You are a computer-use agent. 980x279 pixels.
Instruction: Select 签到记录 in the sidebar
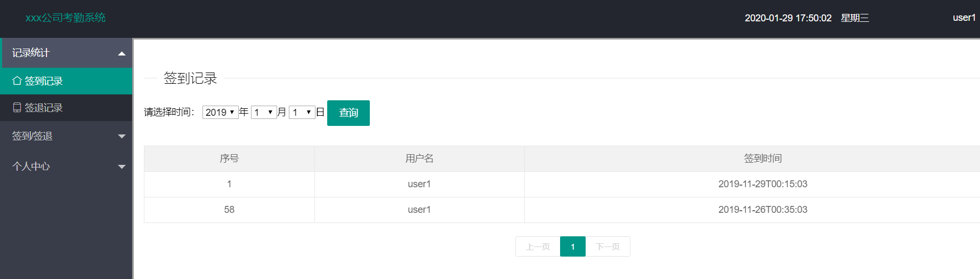point(66,81)
